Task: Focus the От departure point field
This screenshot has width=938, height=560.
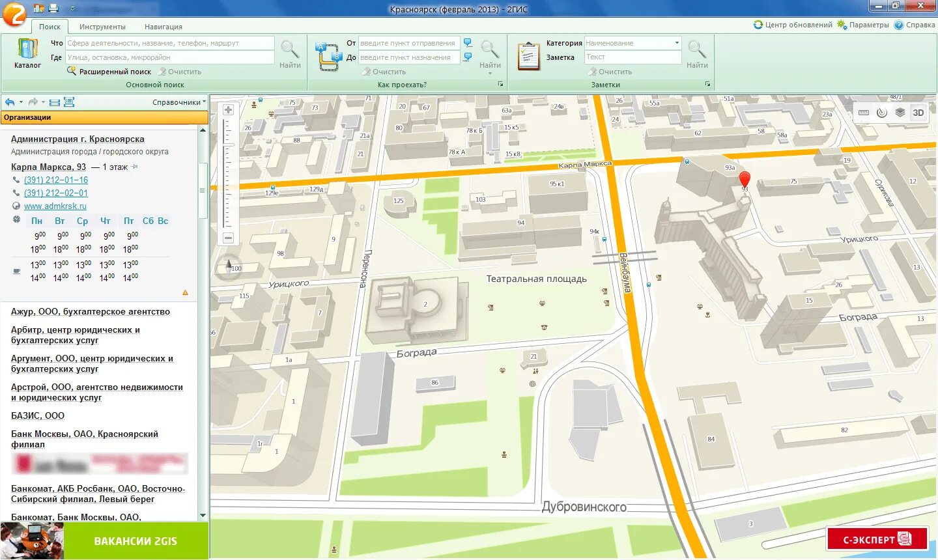Action: coord(409,43)
